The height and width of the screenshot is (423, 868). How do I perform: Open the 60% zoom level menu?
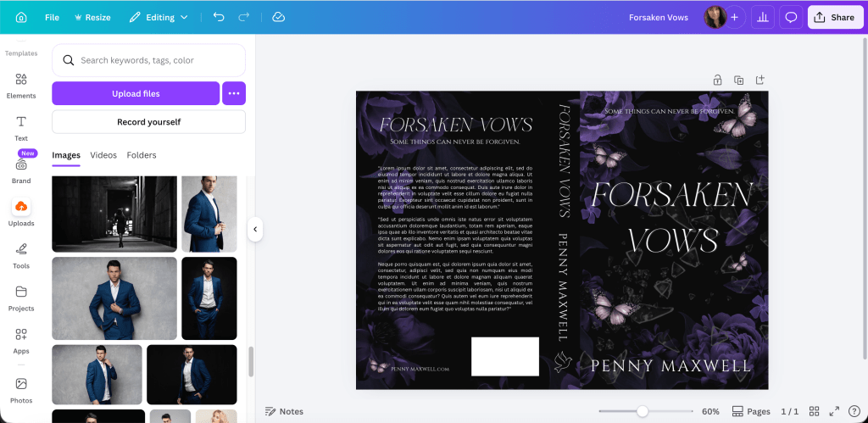pos(710,411)
